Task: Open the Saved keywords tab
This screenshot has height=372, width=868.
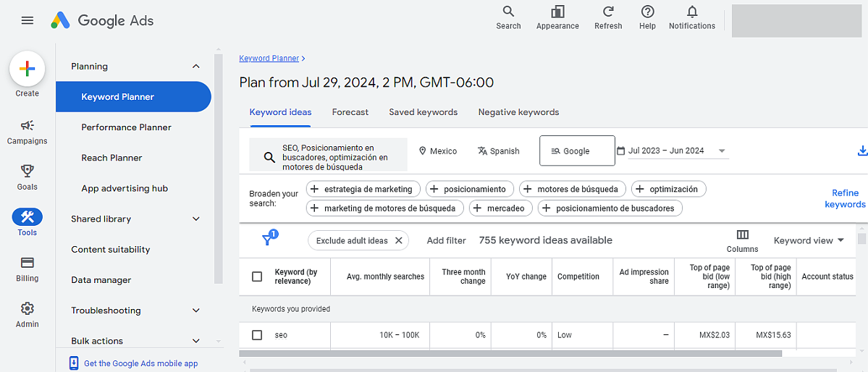Action: point(423,112)
